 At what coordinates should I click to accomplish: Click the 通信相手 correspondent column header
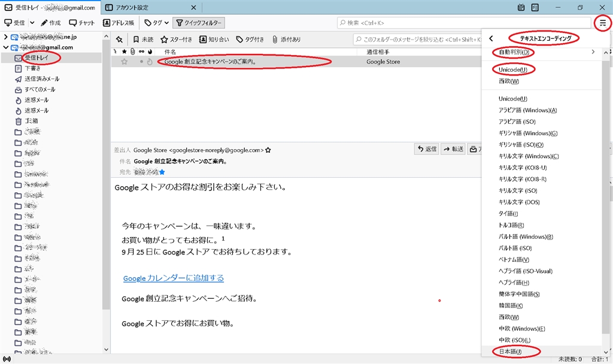coord(378,51)
